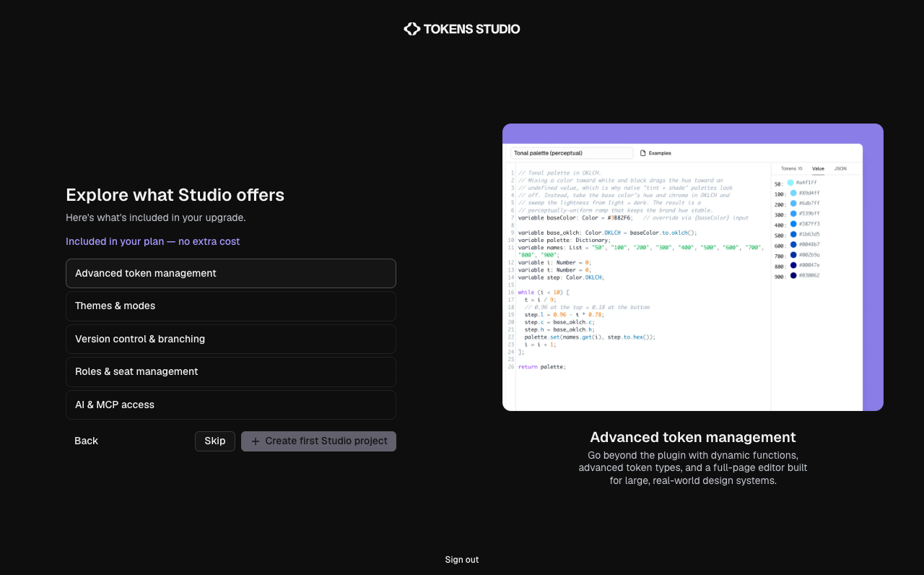
Task: Click "Here's what's included in your upgrade." text
Action: coord(156,217)
